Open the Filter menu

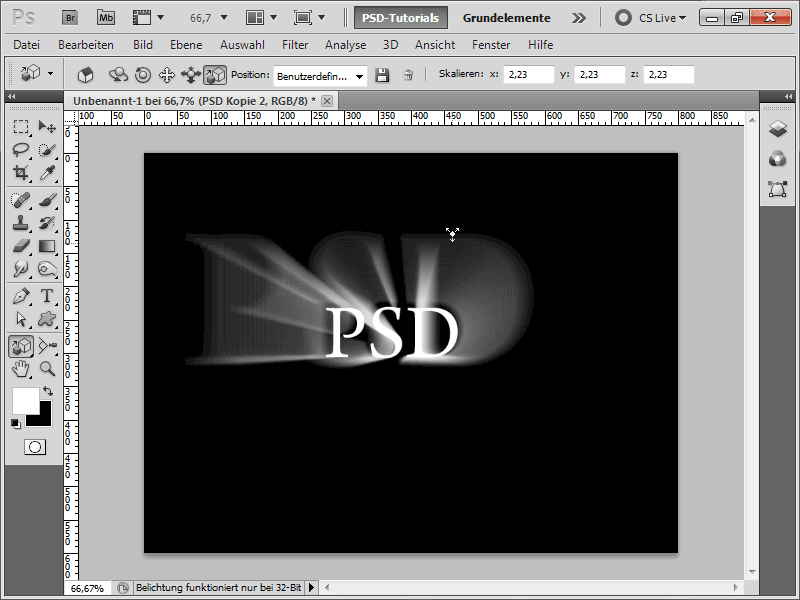point(295,45)
